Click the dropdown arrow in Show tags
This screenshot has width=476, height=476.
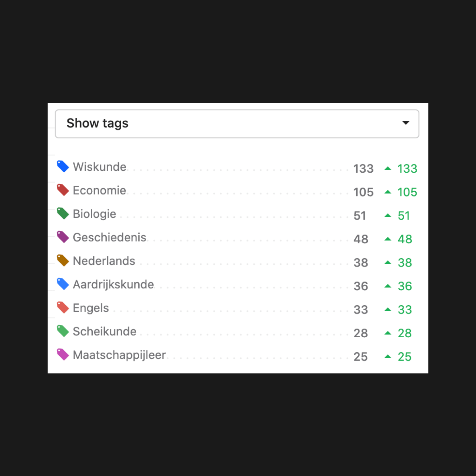point(406,123)
